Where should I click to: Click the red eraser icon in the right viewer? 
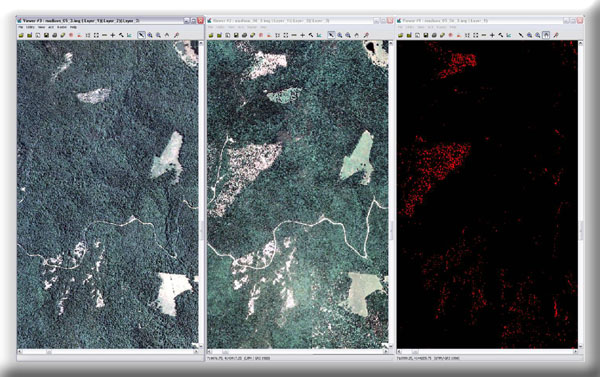pyautogui.click(x=459, y=35)
